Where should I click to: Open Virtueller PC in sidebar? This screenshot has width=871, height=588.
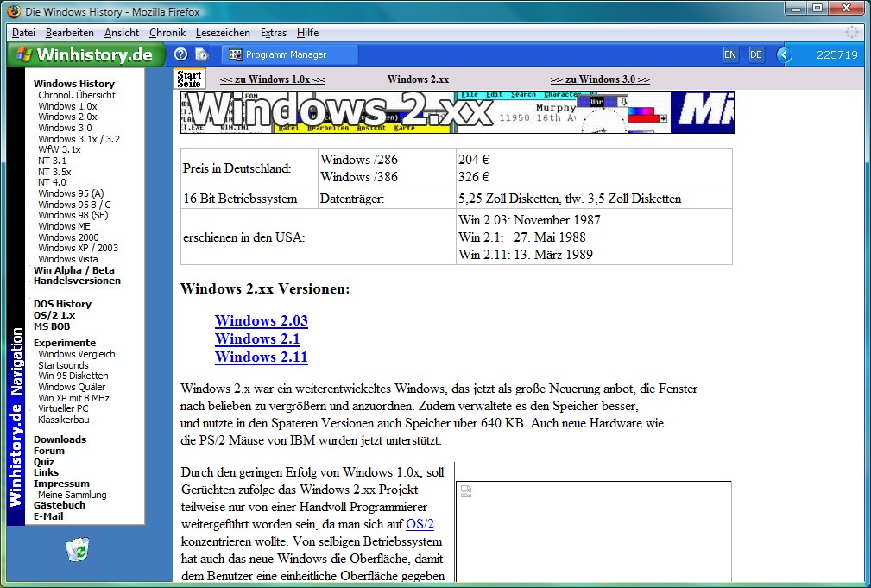(63, 408)
